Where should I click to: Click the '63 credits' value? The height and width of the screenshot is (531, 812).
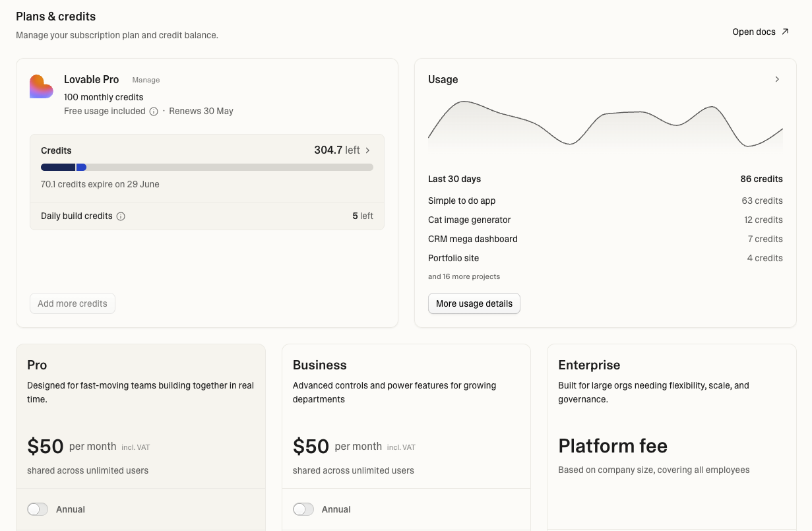762,201
